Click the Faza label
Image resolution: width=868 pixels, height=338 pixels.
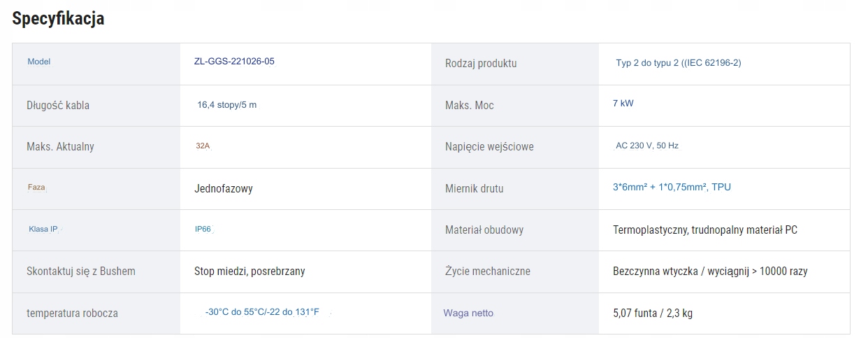(x=36, y=188)
